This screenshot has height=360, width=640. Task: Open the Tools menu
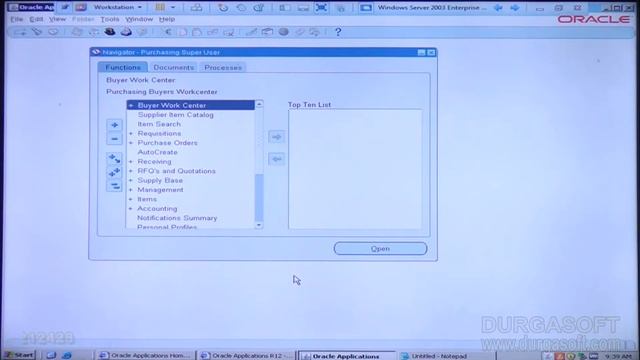click(x=110, y=19)
